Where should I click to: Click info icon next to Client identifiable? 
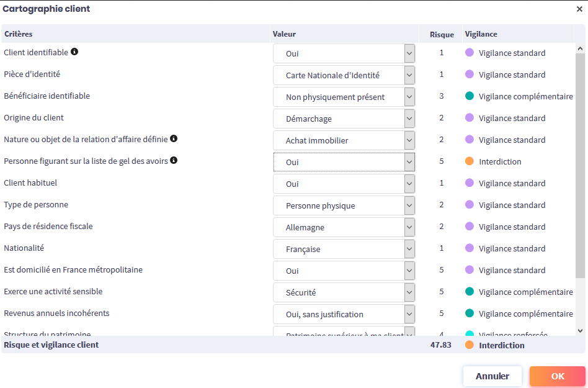(74, 52)
